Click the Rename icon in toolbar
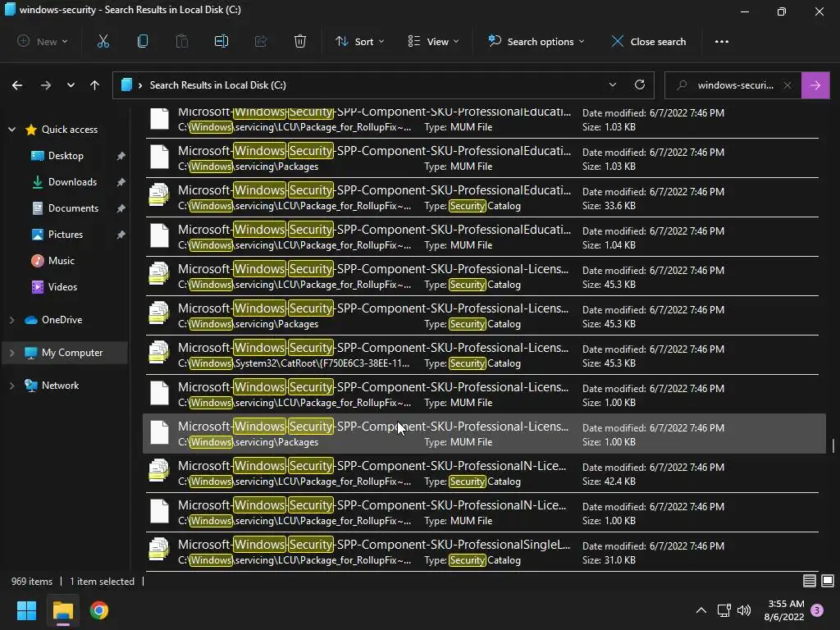The width and height of the screenshot is (840, 630). pyautogui.click(x=221, y=41)
